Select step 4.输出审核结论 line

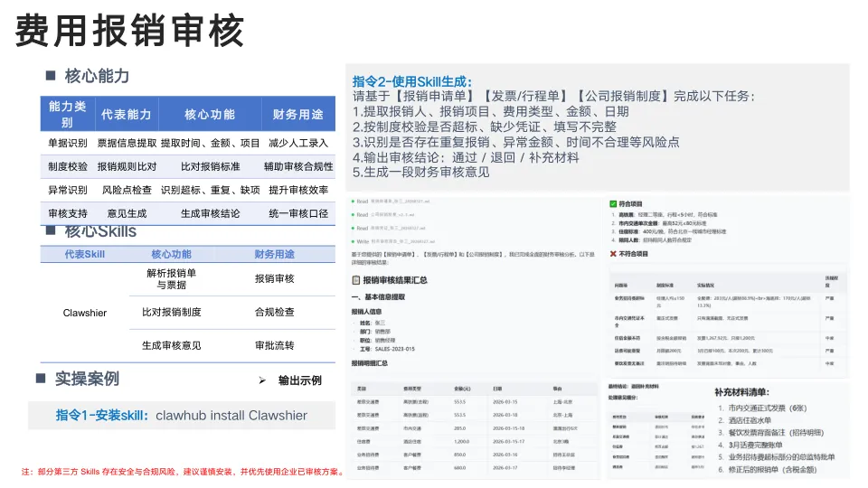(466, 157)
